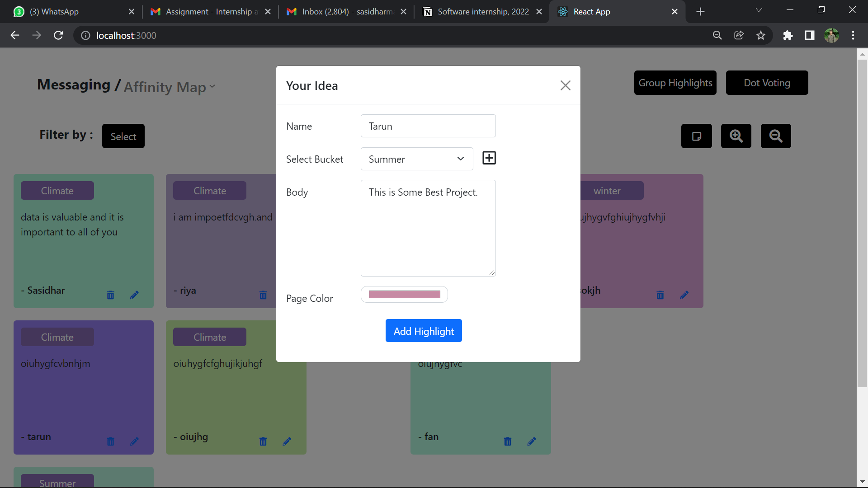
Task: Open Chrome three-dot menu
Action: [x=853, y=35]
